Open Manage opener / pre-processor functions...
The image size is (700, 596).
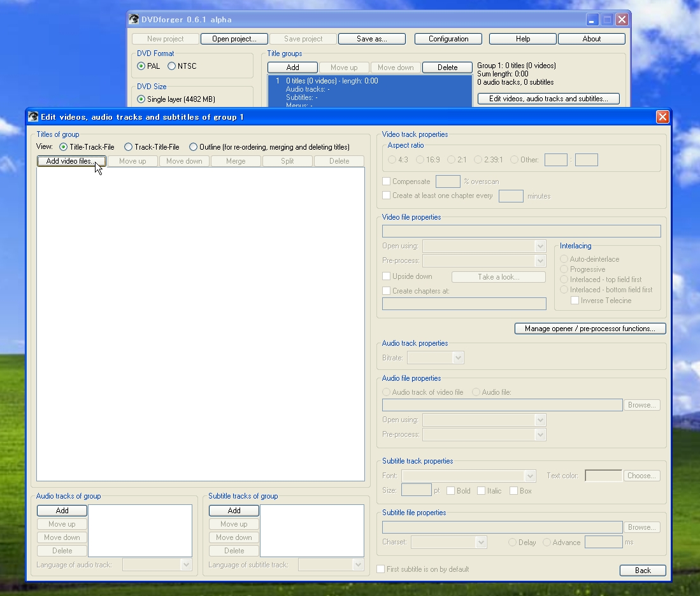590,329
